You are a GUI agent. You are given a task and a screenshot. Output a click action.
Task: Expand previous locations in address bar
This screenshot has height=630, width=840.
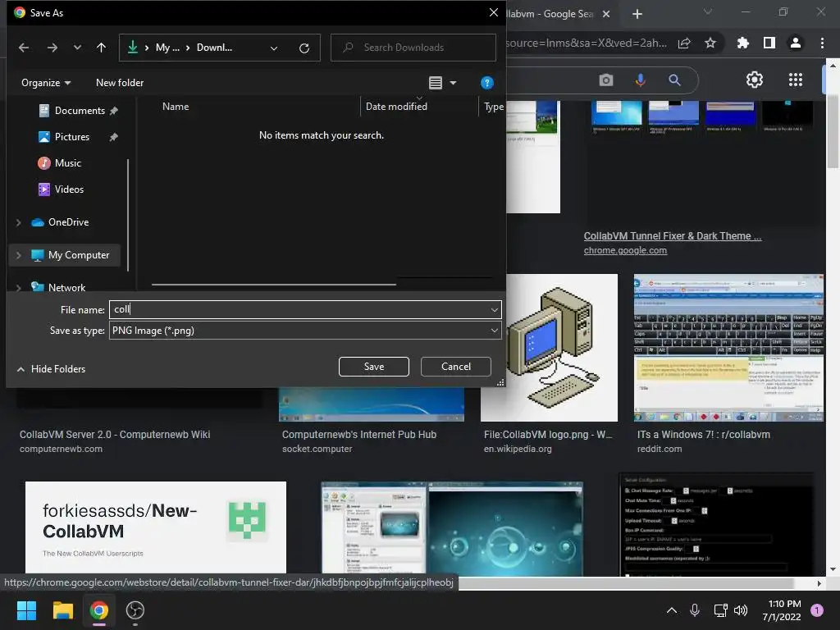click(274, 48)
